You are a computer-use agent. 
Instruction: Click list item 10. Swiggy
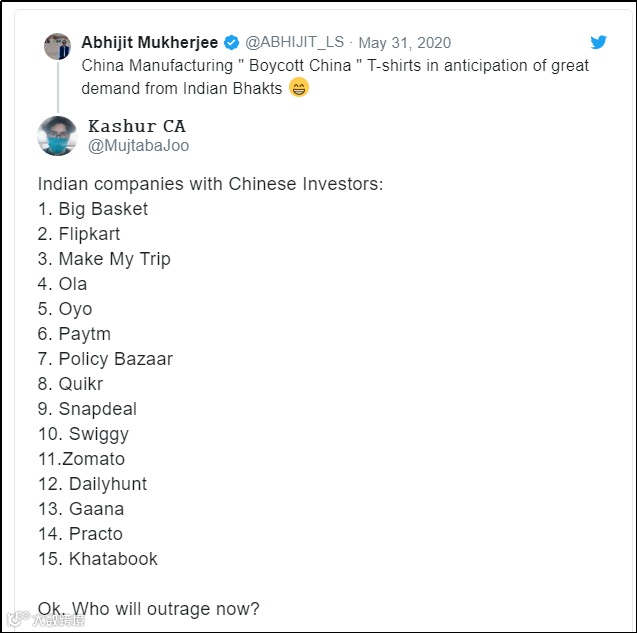click(83, 434)
